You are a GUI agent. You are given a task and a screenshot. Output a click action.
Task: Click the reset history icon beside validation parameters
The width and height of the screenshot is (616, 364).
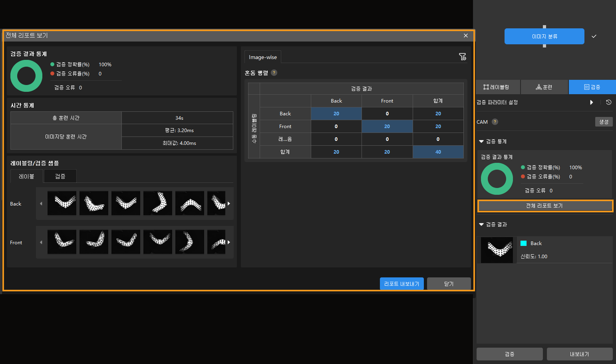coord(608,102)
